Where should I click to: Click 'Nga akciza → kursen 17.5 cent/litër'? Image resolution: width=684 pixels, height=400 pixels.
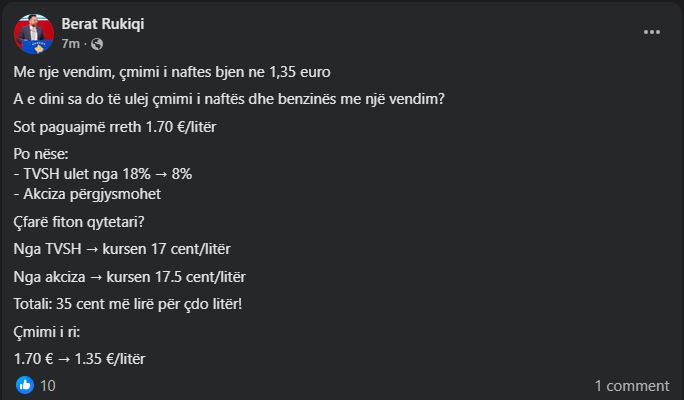(x=130, y=276)
